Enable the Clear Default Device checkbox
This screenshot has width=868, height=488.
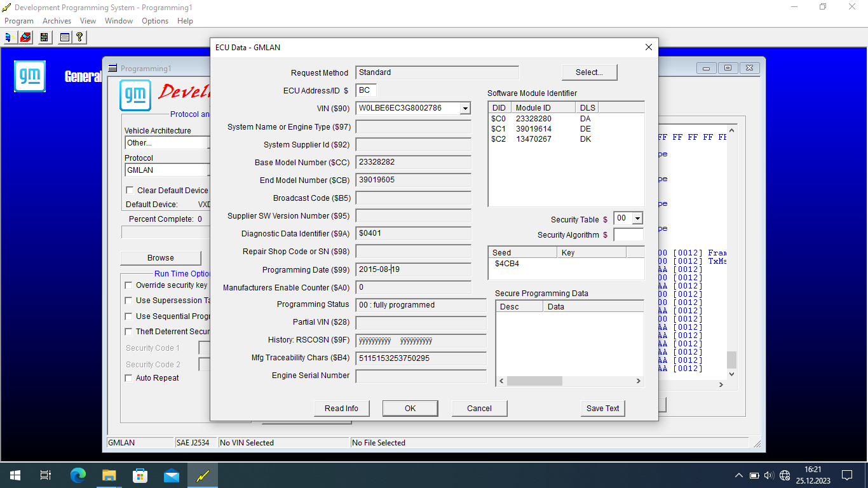pyautogui.click(x=130, y=191)
